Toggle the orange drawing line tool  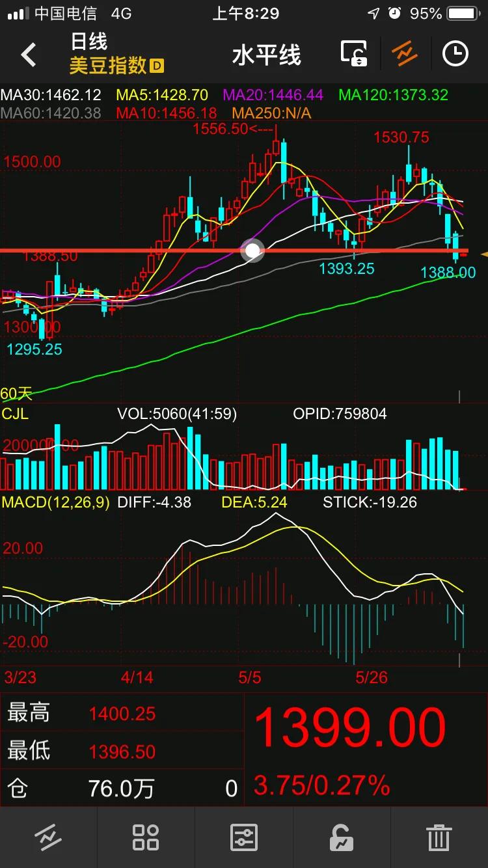[x=405, y=54]
